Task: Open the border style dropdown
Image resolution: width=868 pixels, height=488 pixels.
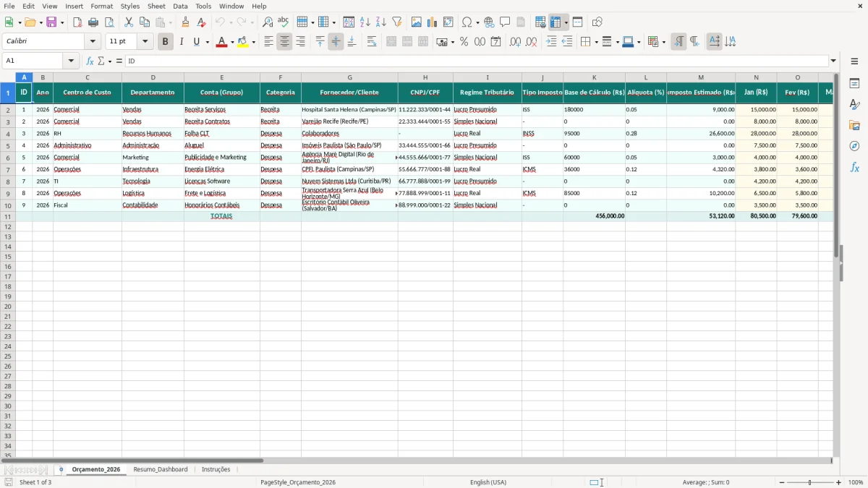Action: click(616, 41)
